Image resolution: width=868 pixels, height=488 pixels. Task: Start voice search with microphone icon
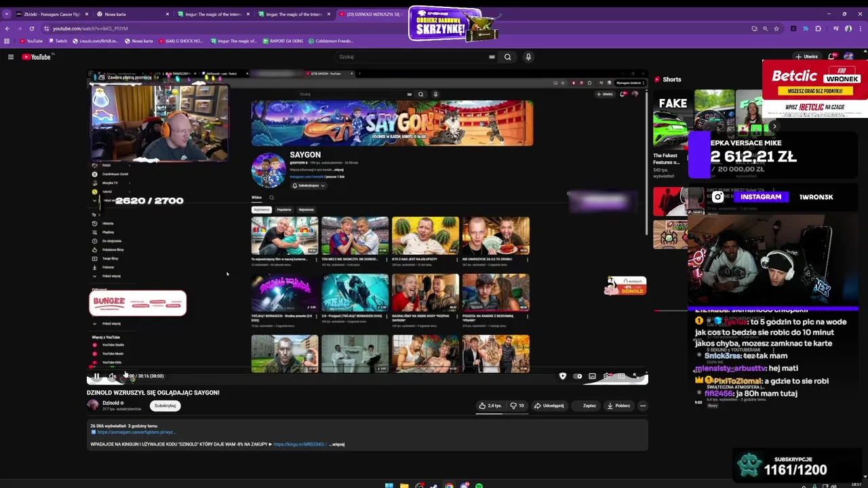coord(528,57)
